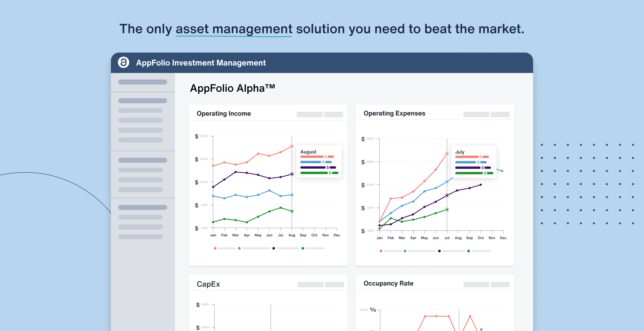The width and height of the screenshot is (644, 331).
Task: Click the green bar in August tooltip
Action: pos(314,173)
